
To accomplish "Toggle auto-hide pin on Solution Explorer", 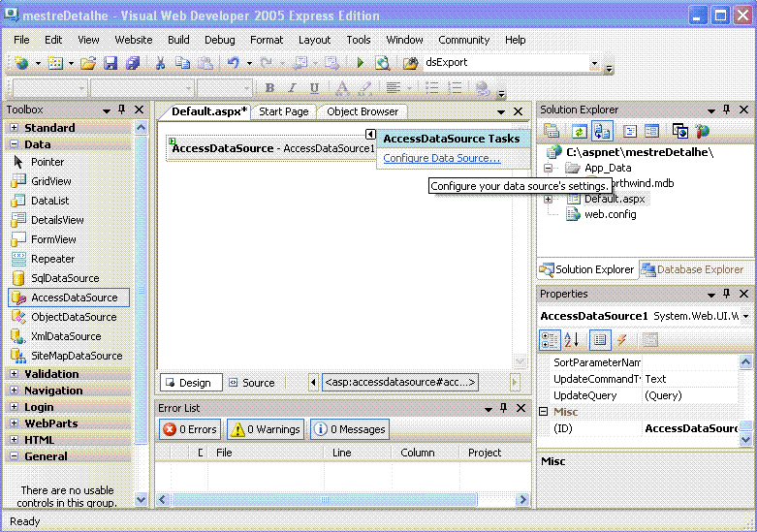I will coord(727,110).
